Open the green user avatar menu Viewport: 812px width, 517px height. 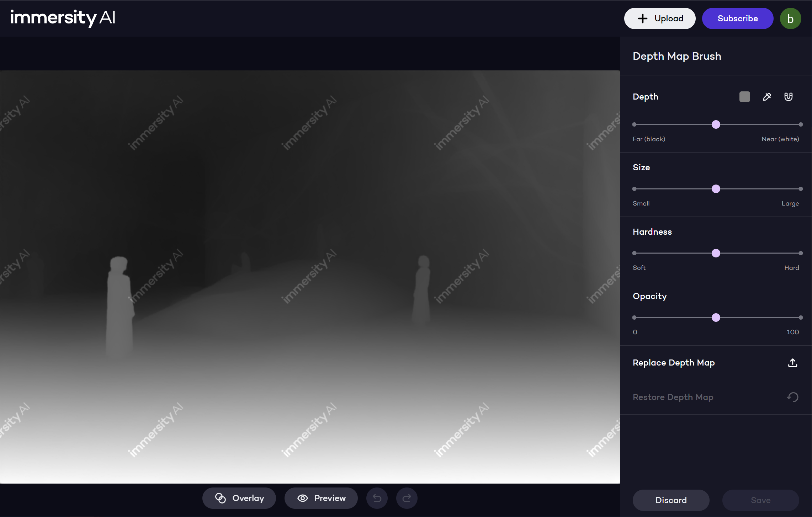[790, 18]
